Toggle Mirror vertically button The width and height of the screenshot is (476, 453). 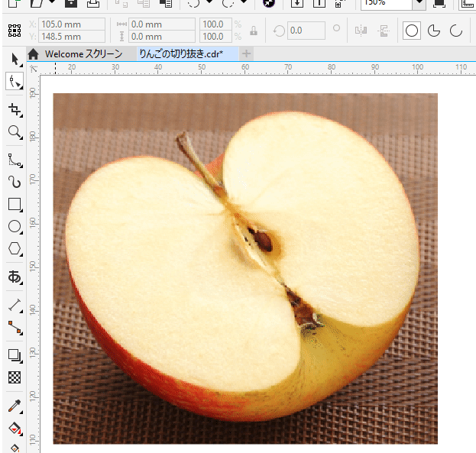(384, 31)
